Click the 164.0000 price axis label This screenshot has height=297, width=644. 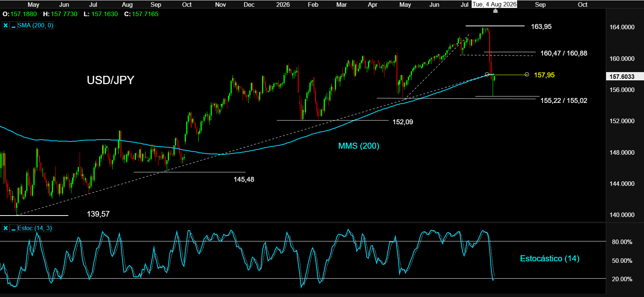tap(622, 27)
